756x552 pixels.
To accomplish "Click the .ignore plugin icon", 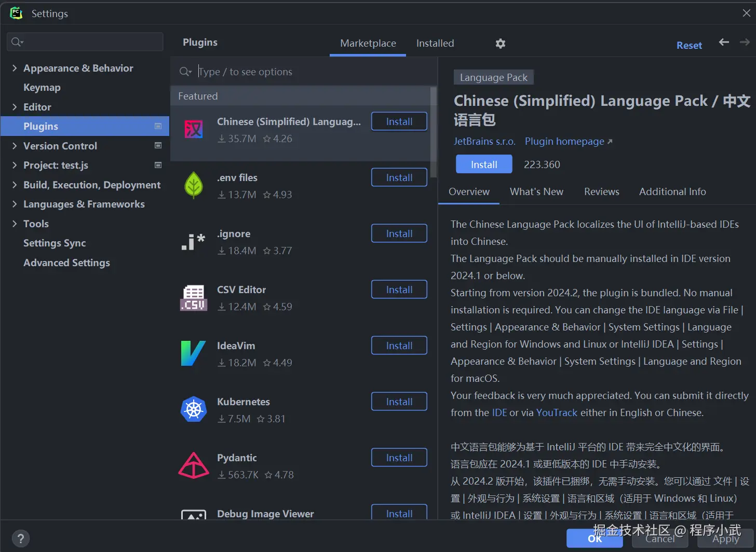I will click(193, 241).
